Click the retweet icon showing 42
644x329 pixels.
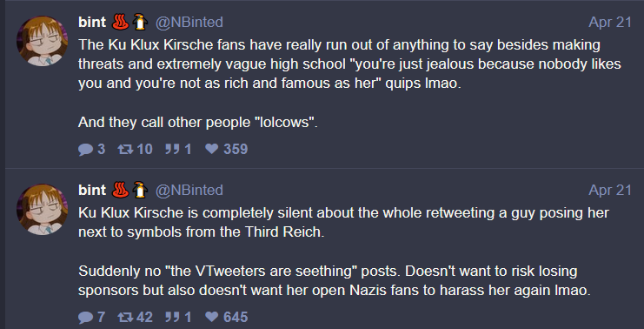point(125,317)
